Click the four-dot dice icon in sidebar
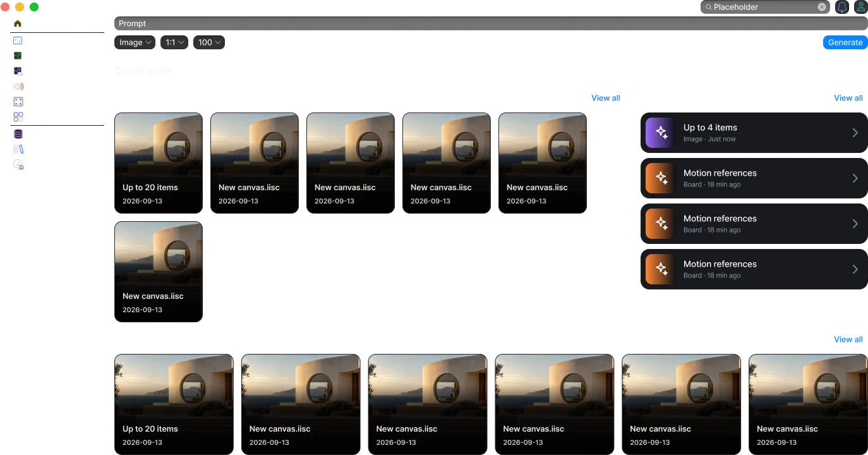The height and width of the screenshot is (455, 868). click(x=18, y=102)
